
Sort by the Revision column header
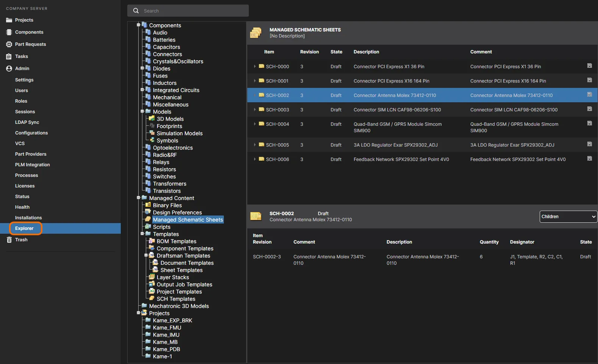309,52
